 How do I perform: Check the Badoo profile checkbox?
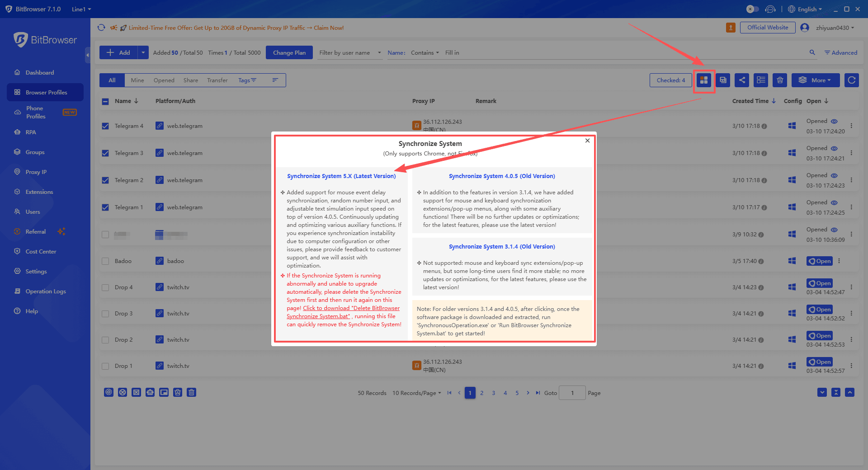[x=105, y=261]
